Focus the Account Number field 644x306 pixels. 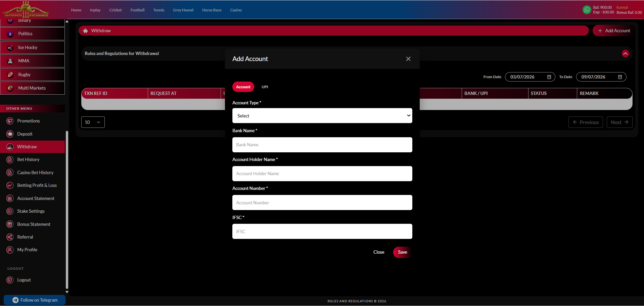click(322, 203)
